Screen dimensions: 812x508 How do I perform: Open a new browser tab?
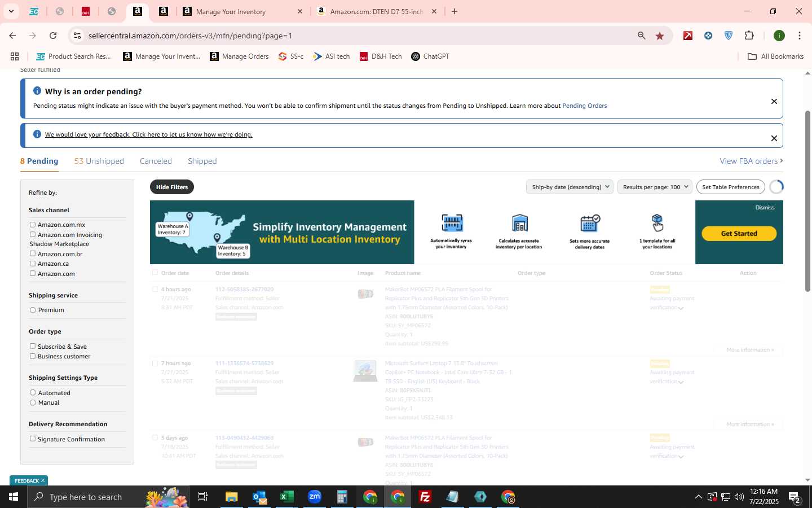tap(454, 11)
